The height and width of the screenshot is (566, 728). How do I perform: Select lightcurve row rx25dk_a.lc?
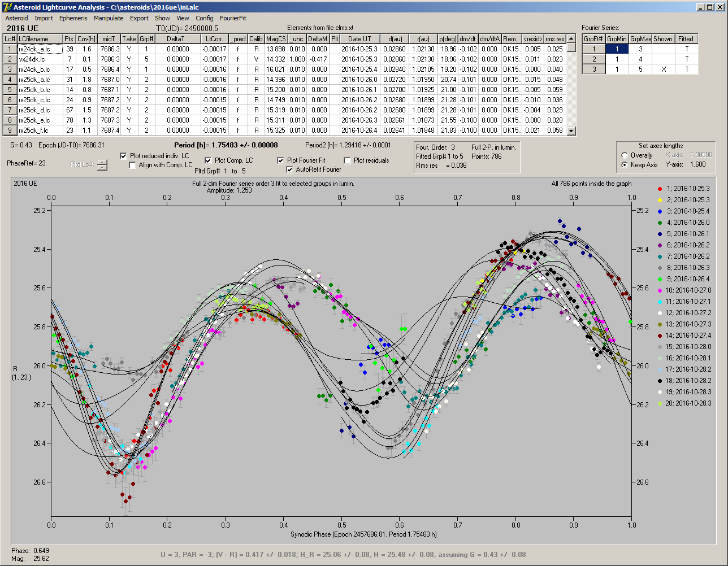point(285,80)
